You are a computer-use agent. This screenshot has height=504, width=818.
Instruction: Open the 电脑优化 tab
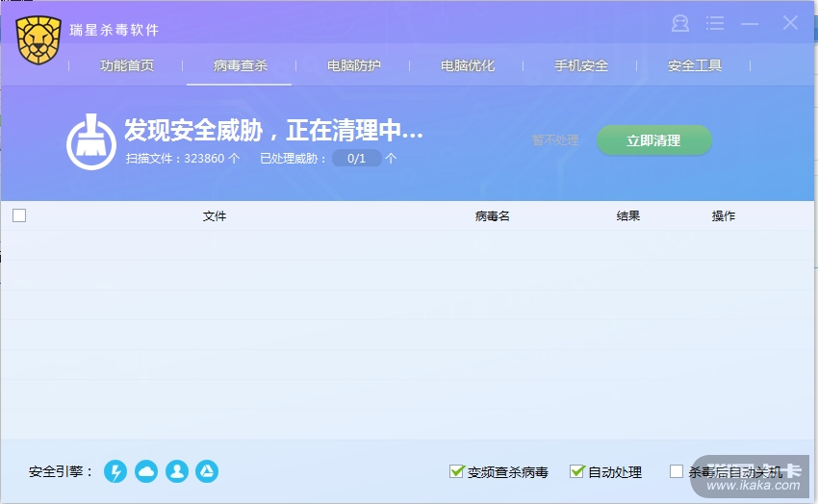coord(468,65)
